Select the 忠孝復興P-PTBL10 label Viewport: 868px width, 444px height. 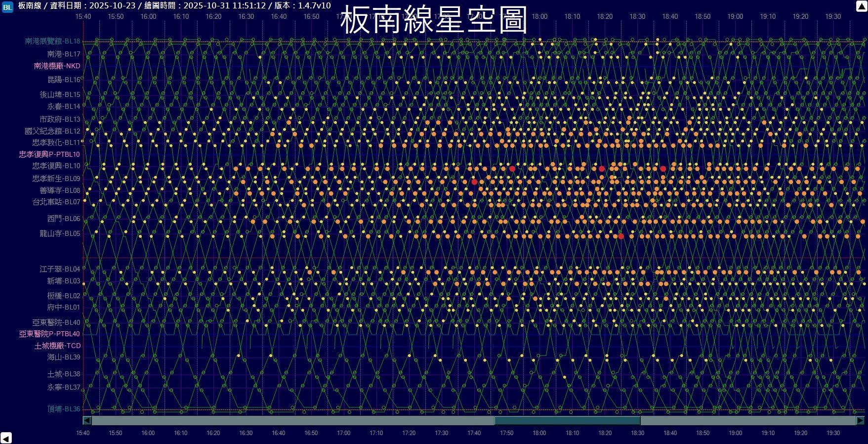click(49, 154)
